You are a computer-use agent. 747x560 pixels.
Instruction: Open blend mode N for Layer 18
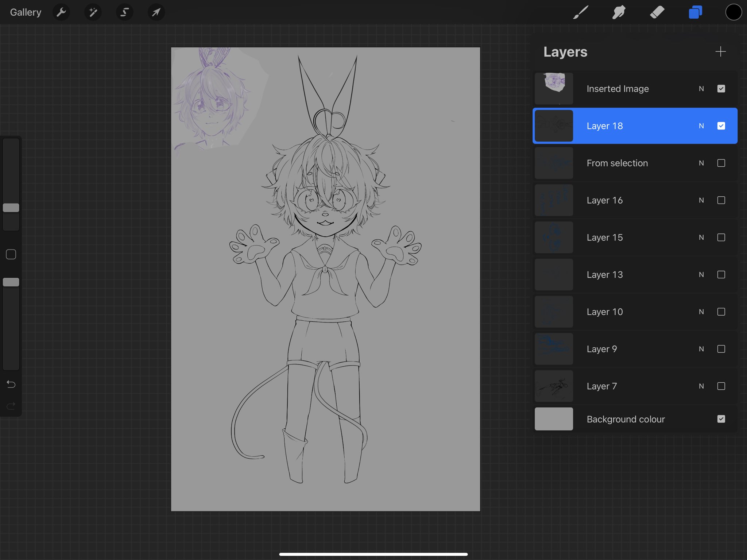(x=701, y=126)
